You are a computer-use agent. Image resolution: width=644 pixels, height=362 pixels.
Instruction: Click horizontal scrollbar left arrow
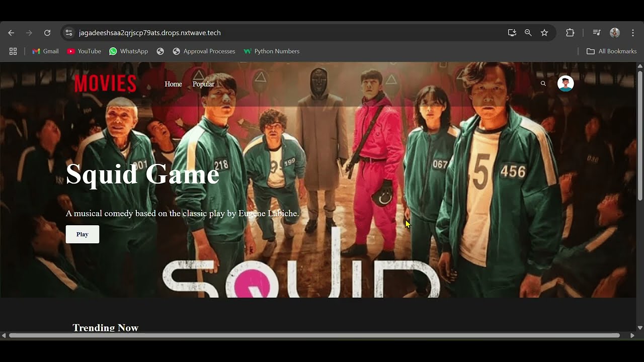[4, 335]
